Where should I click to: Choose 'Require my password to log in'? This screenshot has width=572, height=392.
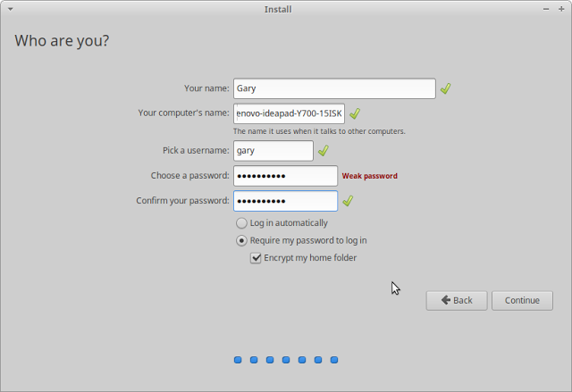[241, 240]
